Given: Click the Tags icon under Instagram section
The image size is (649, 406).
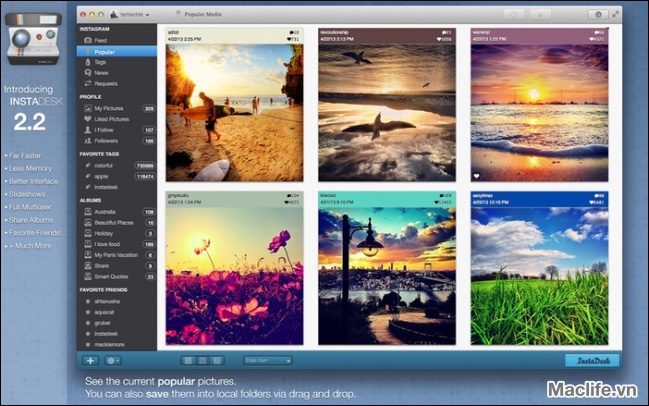Looking at the screenshot, I should tap(87, 62).
